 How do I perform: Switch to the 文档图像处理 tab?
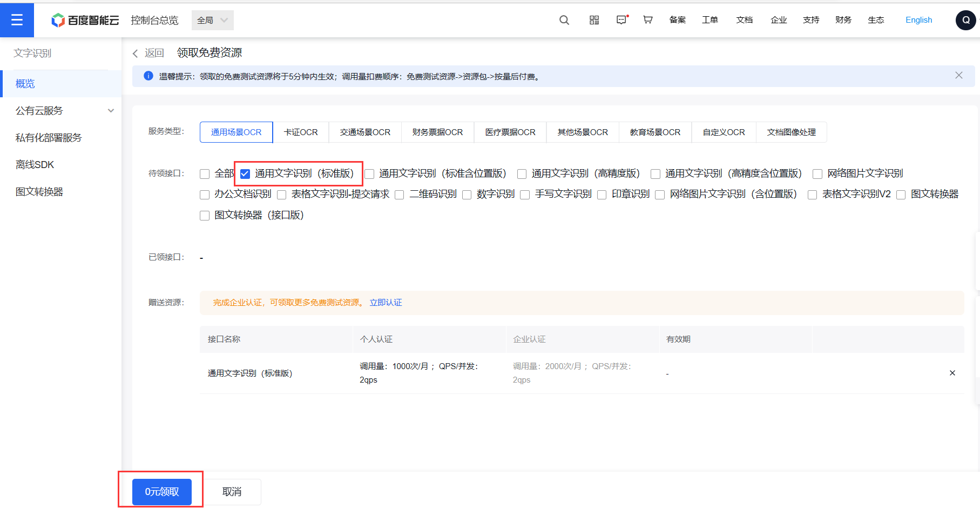[791, 132]
